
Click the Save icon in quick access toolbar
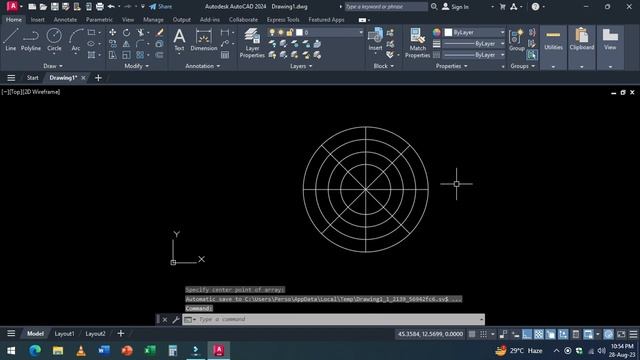pyautogui.click(x=55, y=7)
